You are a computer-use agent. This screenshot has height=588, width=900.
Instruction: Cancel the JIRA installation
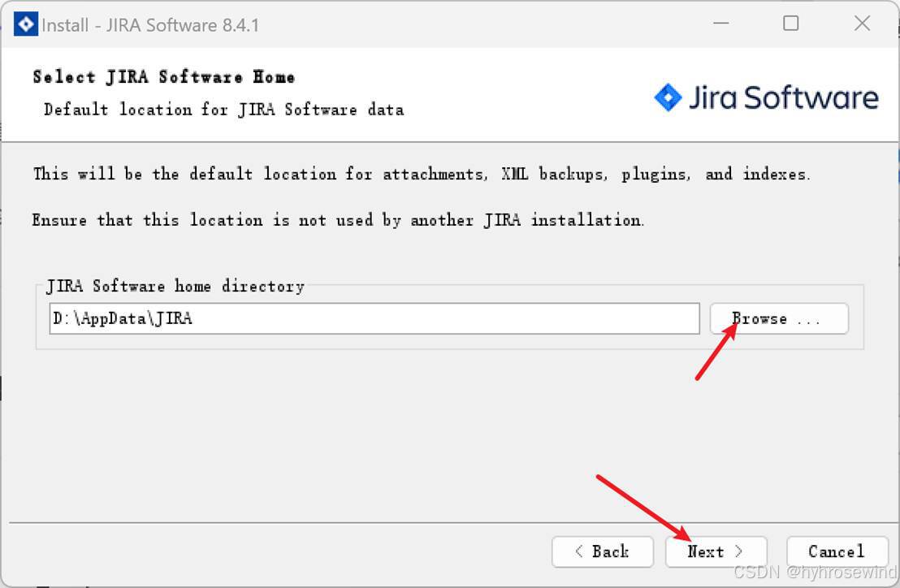click(837, 552)
